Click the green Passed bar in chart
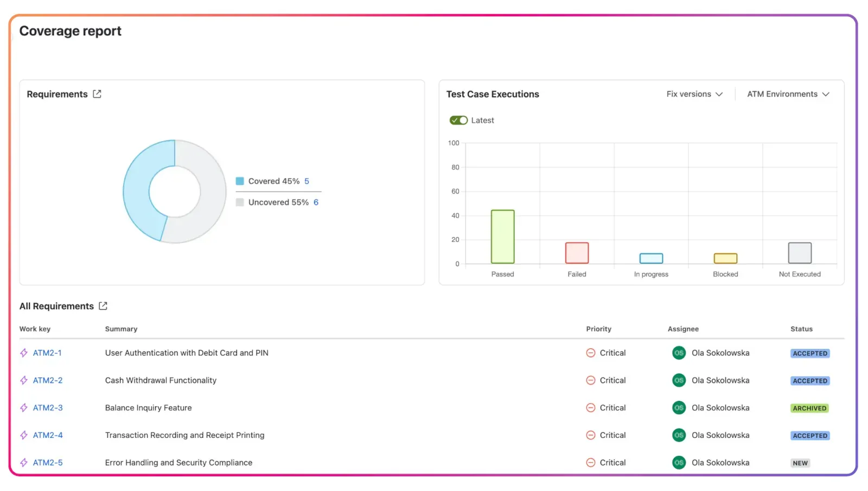The image size is (868, 491). pyautogui.click(x=502, y=237)
